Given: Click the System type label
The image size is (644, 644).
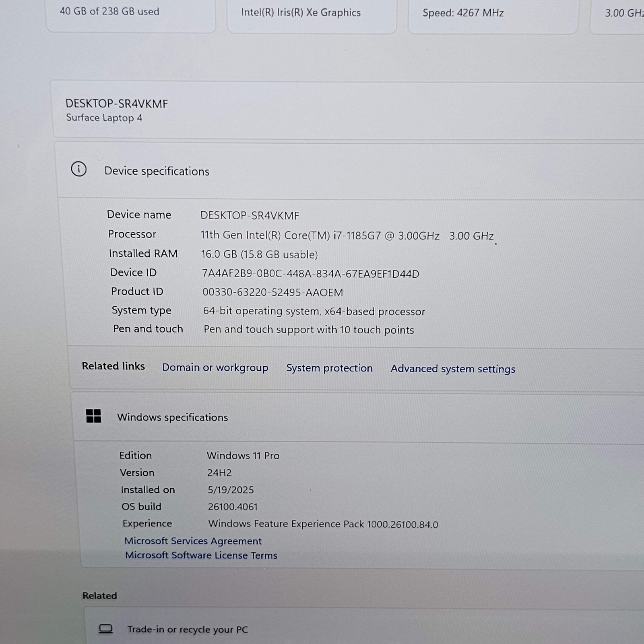Looking at the screenshot, I should tap(141, 310).
